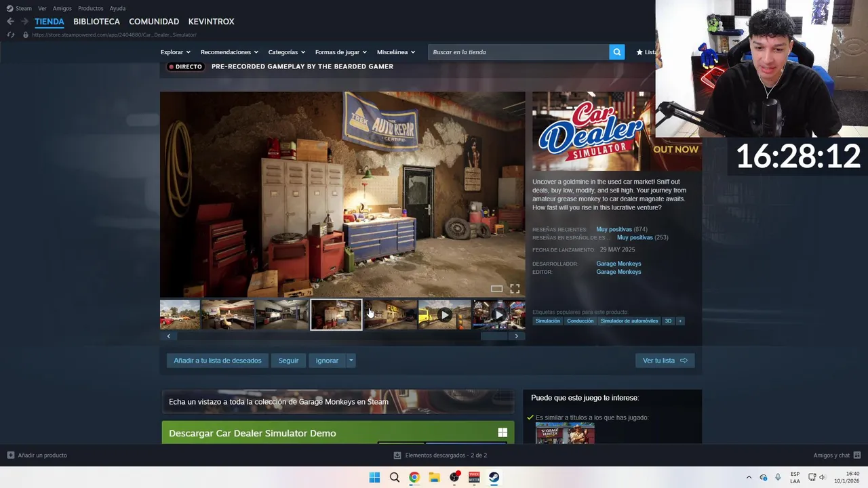Viewport: 868px width, 488px height.
Task: Open the Amigos menu in Steam
Action: tap(62, 8)
